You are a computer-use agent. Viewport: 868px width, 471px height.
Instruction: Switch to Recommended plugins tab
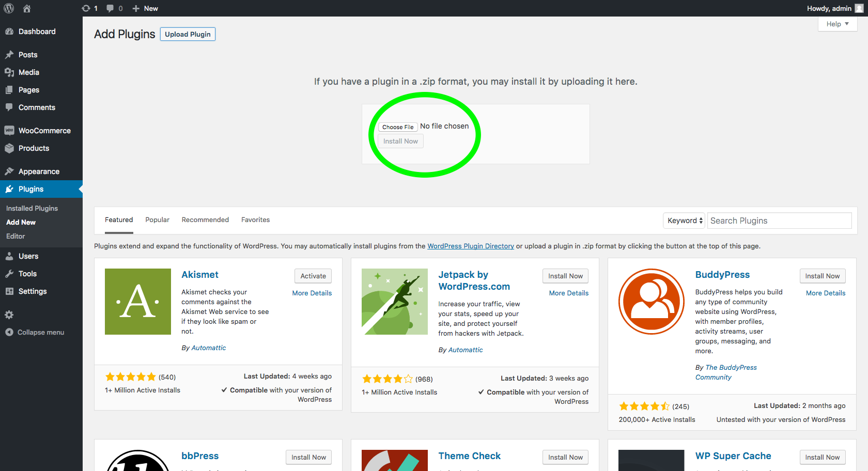(x=205, y=220)
